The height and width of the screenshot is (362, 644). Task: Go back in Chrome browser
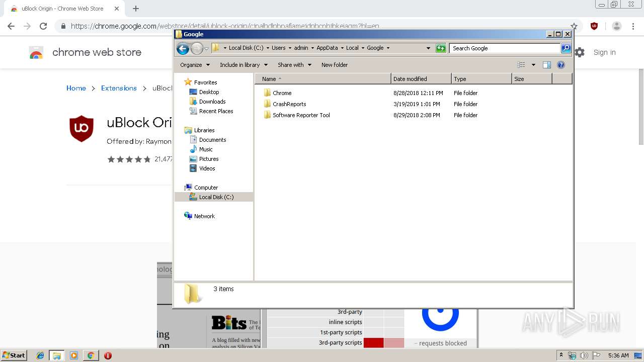[x=11, y=26]
